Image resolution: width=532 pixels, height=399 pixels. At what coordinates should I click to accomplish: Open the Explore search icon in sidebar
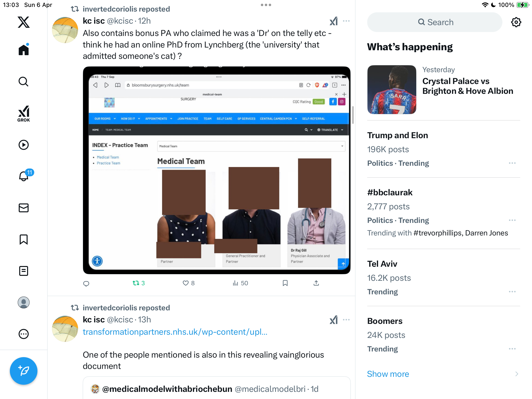(24, 82)
